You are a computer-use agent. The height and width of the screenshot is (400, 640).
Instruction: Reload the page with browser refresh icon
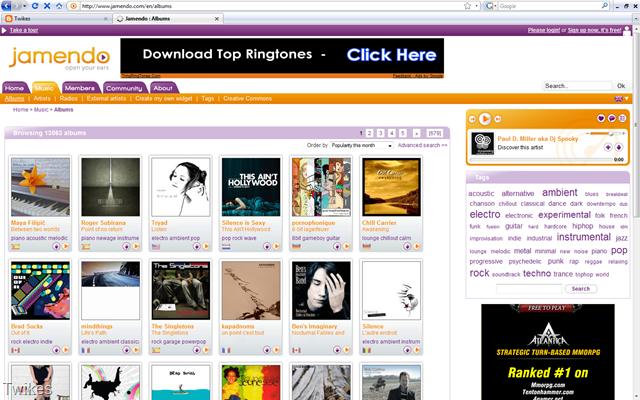tap(35, 6)
